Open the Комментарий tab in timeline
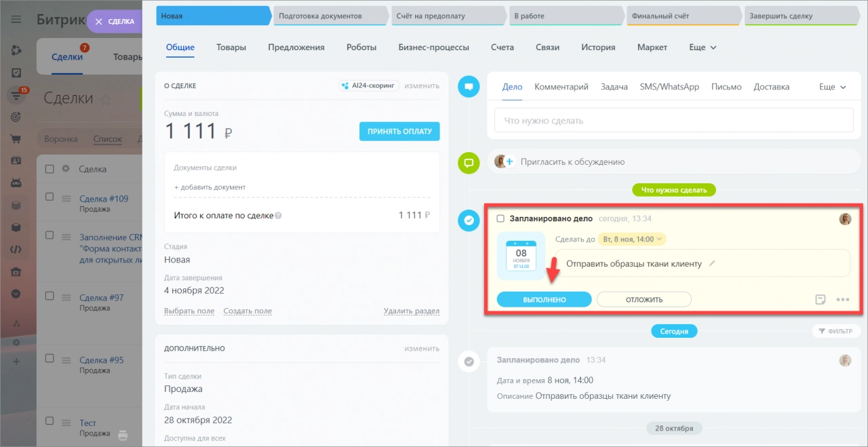 point(561,87)
